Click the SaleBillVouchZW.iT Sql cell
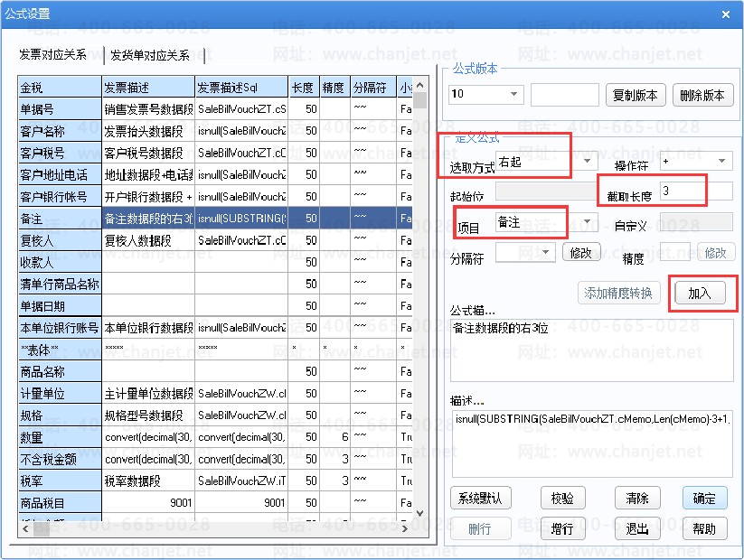This screenshot has width=744, height=560. click(x=241, y=481)
